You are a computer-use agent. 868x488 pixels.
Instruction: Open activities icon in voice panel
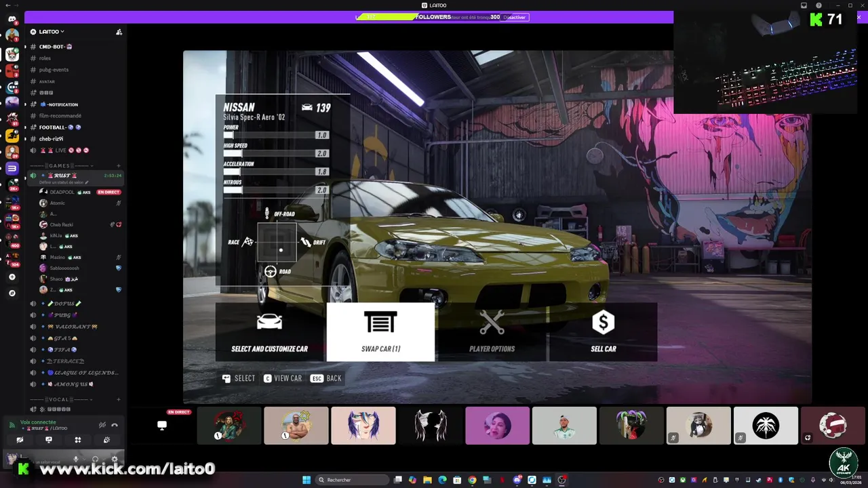[x=78, y=440]
